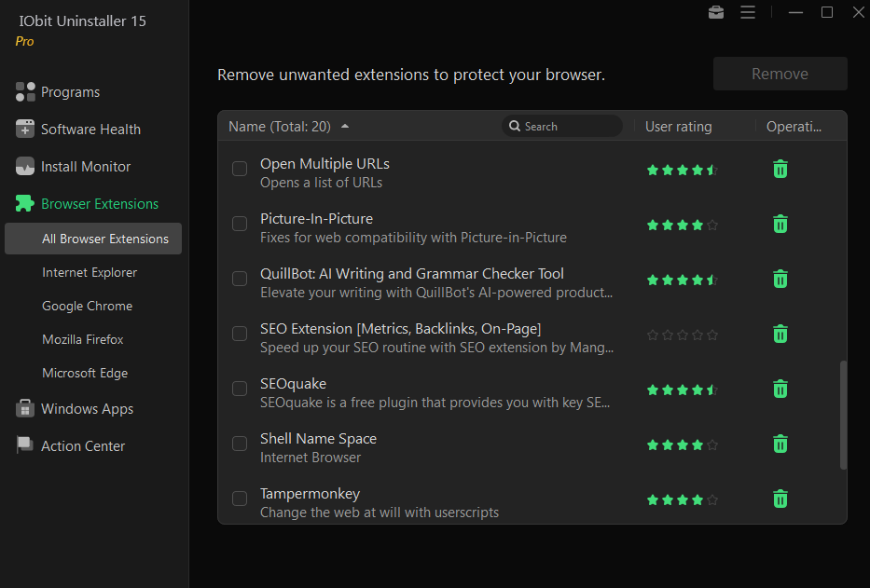Switch to Google Chrome extensions
Screen dimensions: 870x588
(x=87, y=306)
